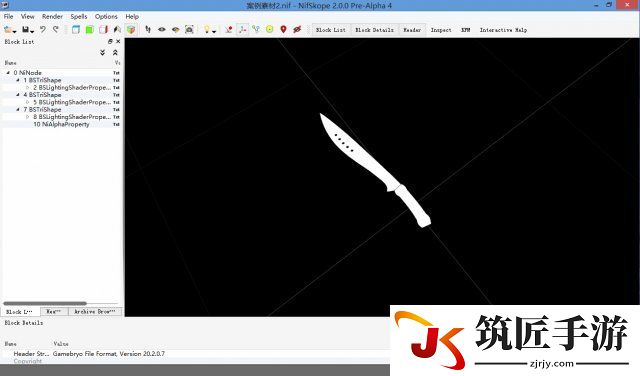Click the Block List horizontal scrollbar
640x376 pixels.
click(45, 303)
